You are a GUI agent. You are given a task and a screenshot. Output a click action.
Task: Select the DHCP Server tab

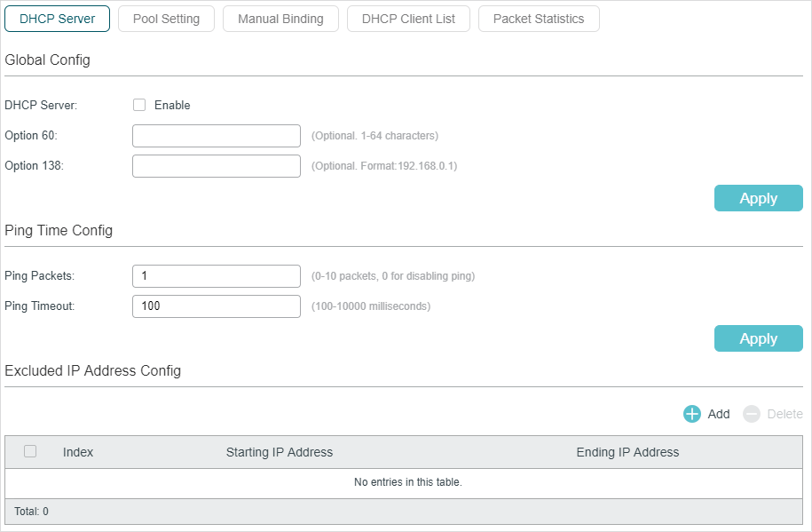click(x=57, y=19)
